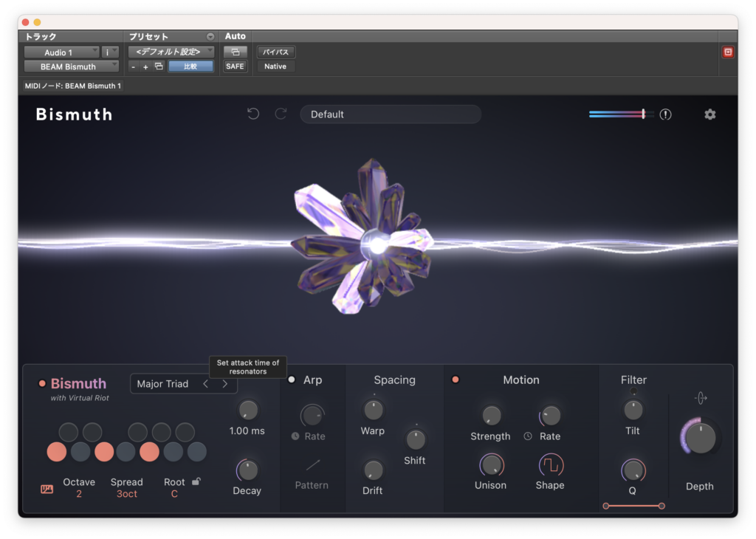Click the output level slider handle

pos(643,114)
